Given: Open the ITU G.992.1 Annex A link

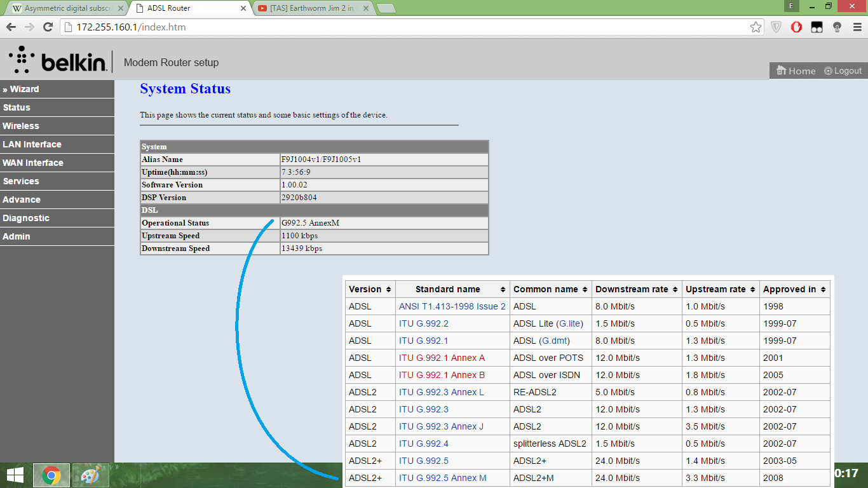Looking at the screenshot, I should (x=442, y=358).
